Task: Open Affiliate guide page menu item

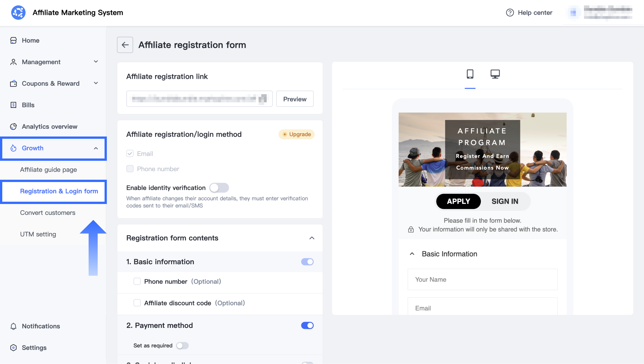Action: click(x=48, y=170)
